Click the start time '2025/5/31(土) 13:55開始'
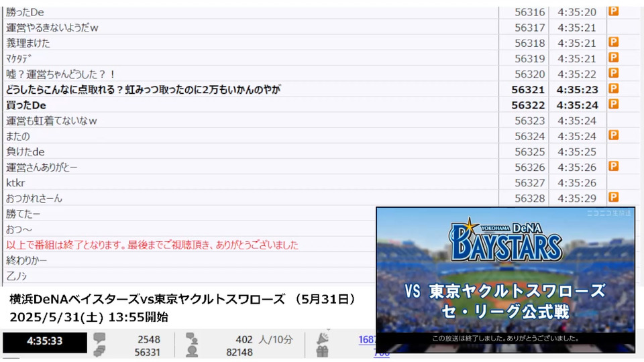The width and height of the screenshot is (644, 362). [x=89, y=317]
